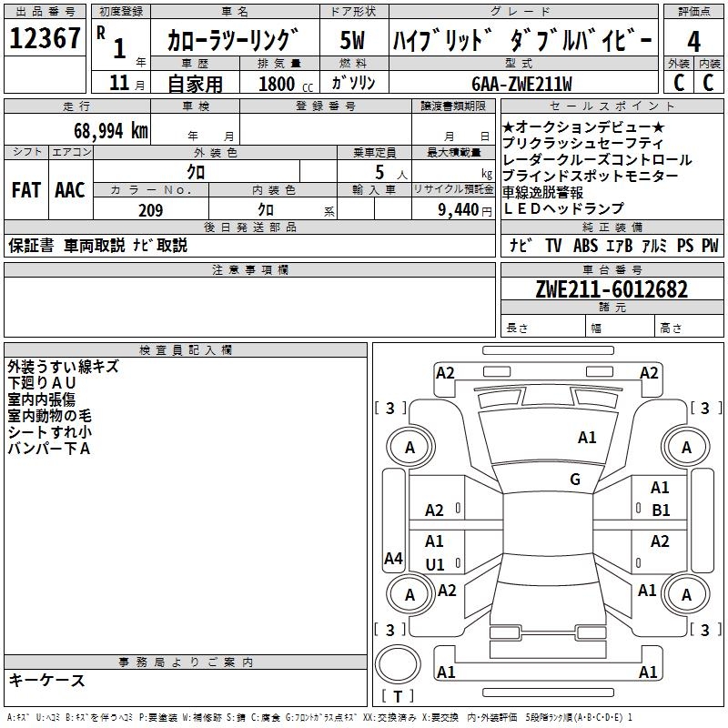Click the A1 mark on the hood
The width and height of the screenshot is (728, 728).
coord(587,438)
